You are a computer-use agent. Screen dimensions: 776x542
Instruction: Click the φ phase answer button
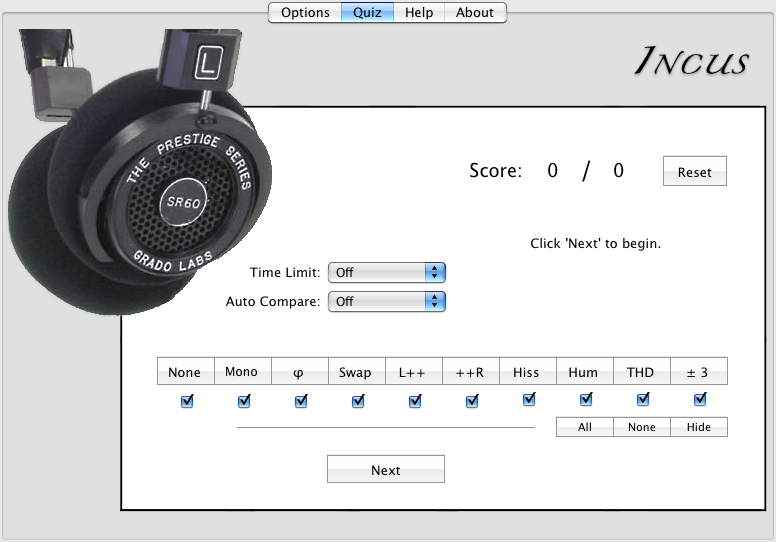299,371
